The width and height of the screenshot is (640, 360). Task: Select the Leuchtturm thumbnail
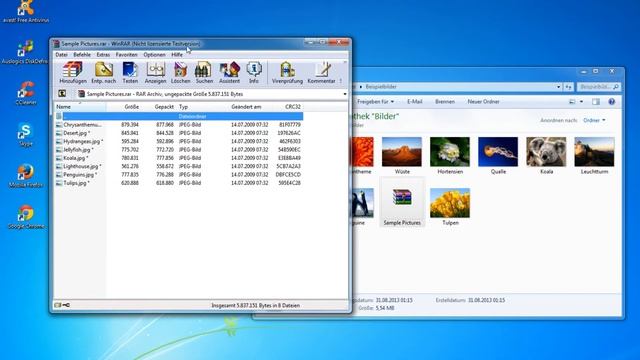tap(594, 156)
